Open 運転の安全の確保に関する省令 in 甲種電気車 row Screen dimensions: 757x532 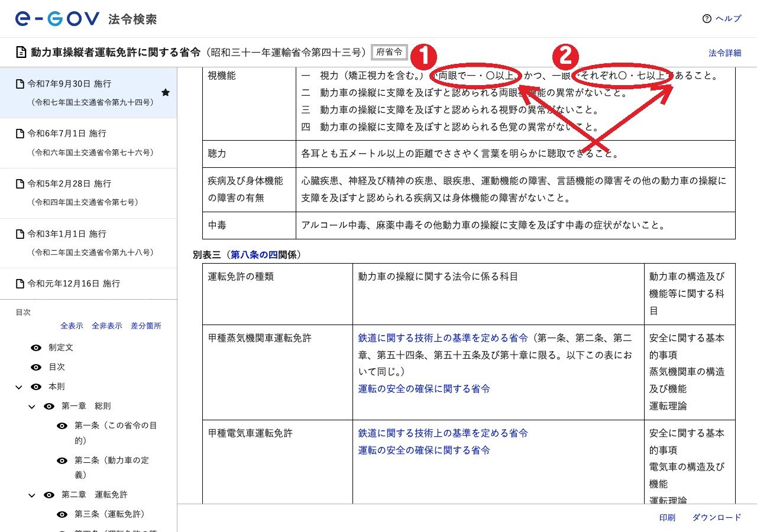tap(424, 450)
